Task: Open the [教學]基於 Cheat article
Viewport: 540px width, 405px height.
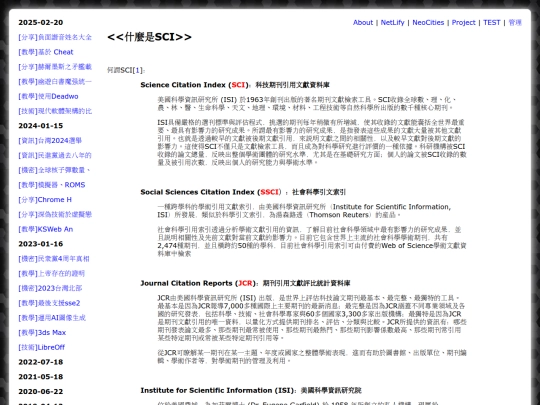Action: coord(46,52)
